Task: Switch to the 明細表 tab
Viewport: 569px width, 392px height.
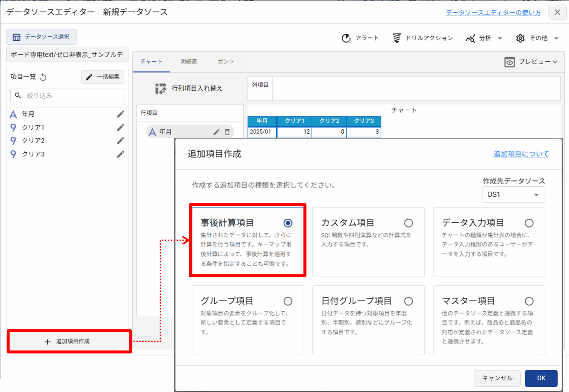Action: [x=189, y=62]
